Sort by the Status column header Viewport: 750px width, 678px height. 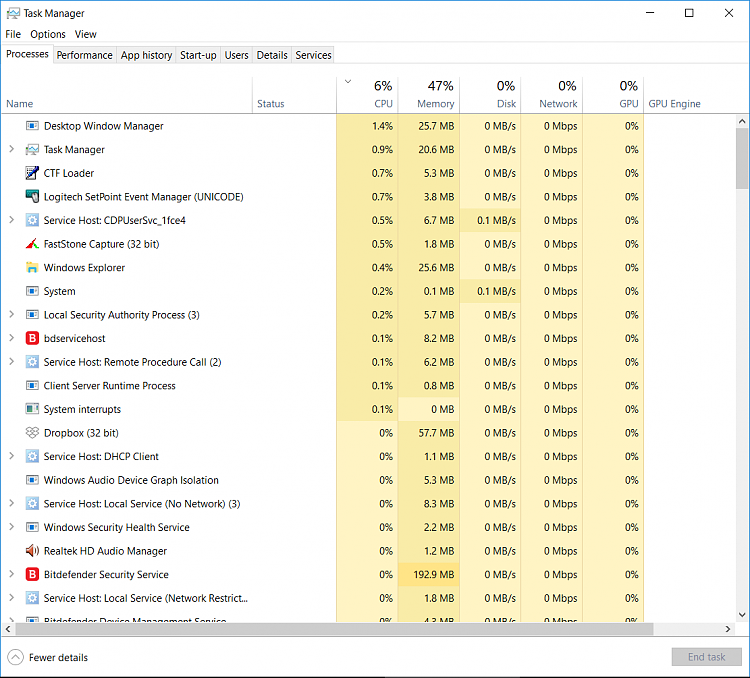pos(294,95)
